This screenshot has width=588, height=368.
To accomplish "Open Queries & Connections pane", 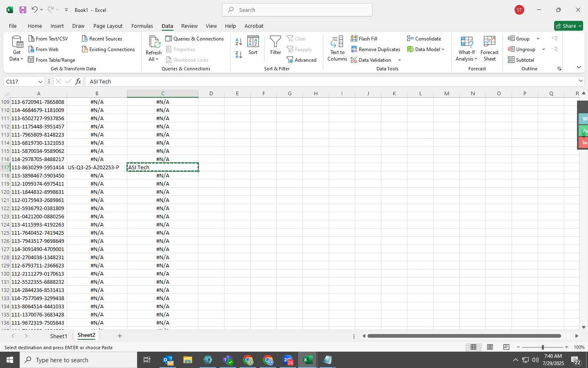I will click(x=195, y=38).
